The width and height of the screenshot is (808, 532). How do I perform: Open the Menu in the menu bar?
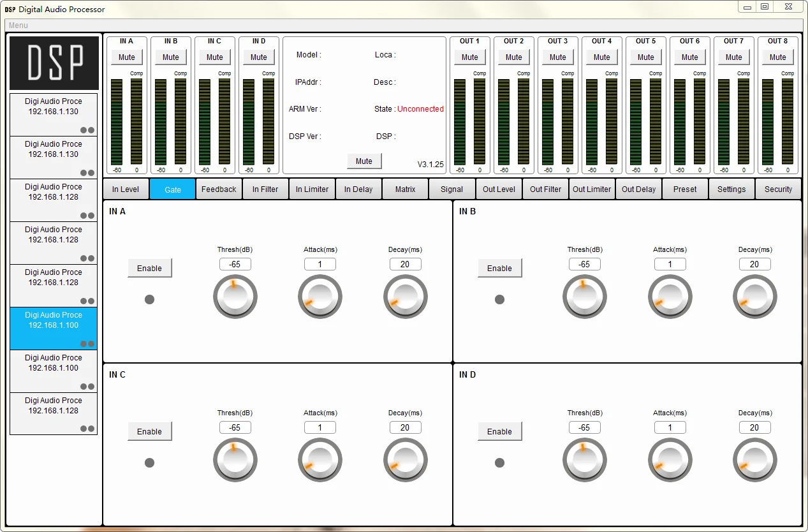click(18, 26)
